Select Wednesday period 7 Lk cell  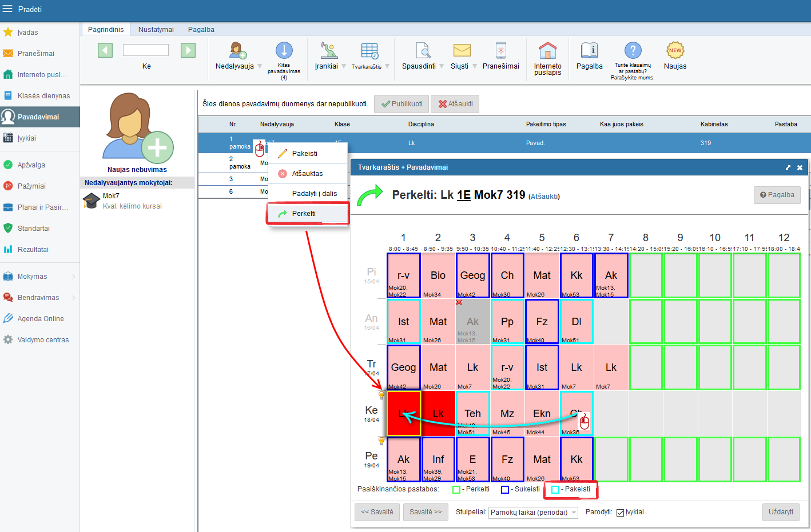(x=611, y=367)
